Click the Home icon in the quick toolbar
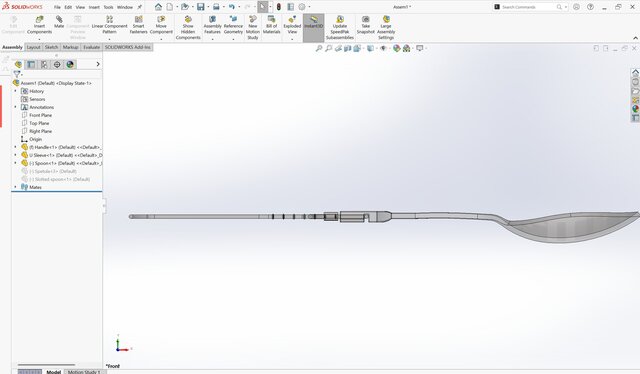The height and width of the screenshot is (374, 640). point(158,7)
